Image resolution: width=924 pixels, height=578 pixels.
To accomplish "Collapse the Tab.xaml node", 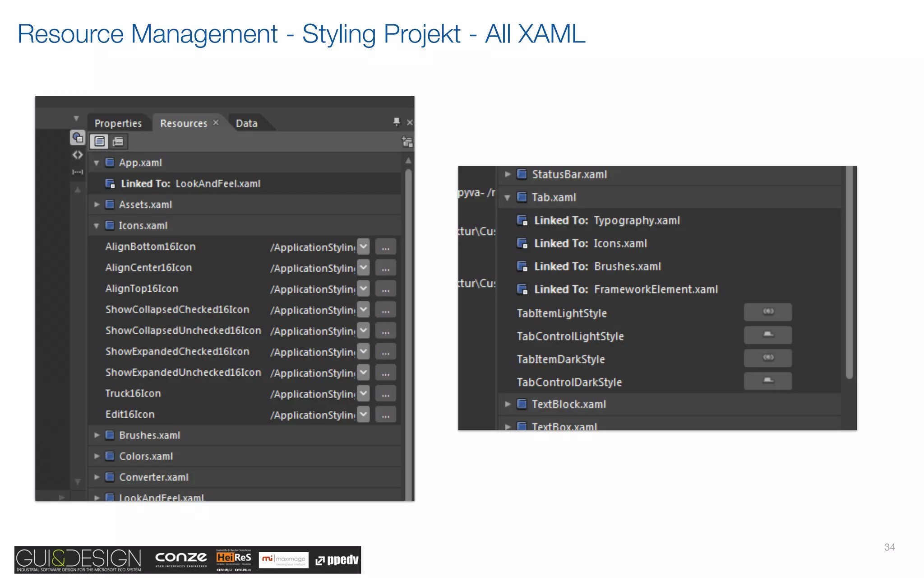I will click(507, 198).
